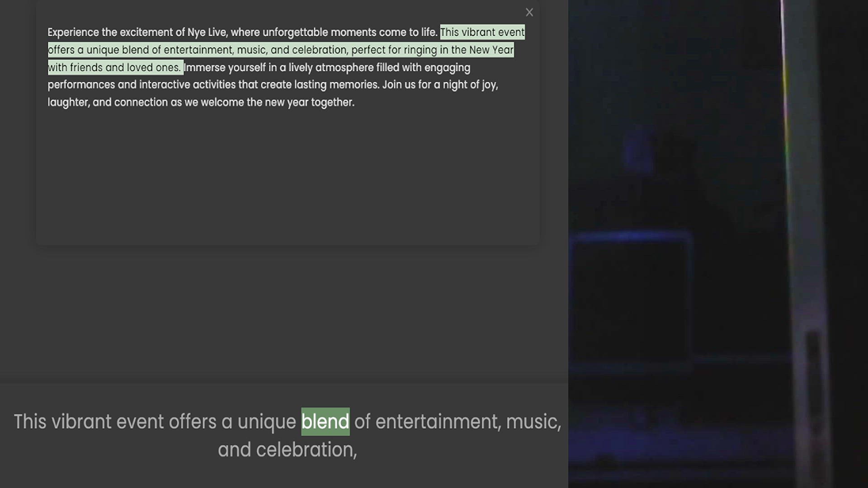
Task: Click the word 'vibrant' in bottom caption
Action: click(x=81, y=422)
